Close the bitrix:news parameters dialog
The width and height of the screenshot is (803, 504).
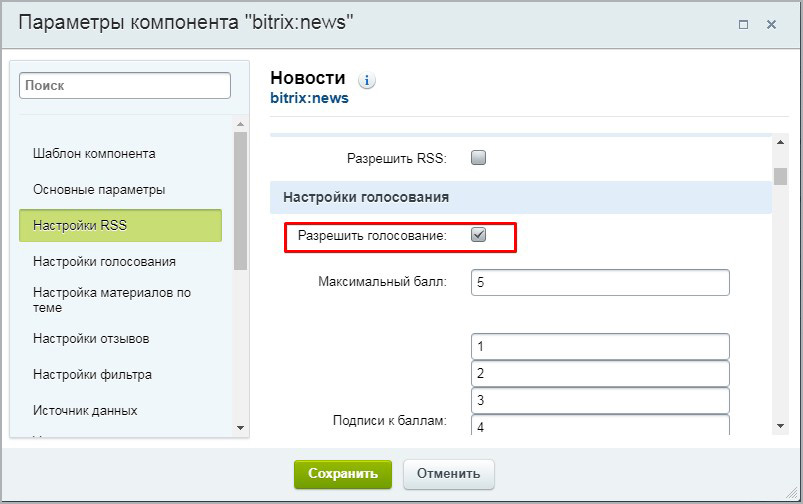click(x=771, y=24)
